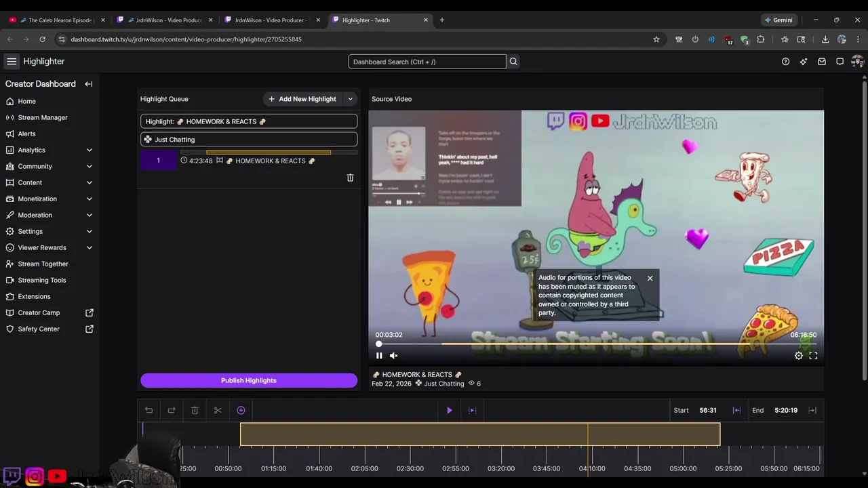Screen dimensions: 868x488
Task: Click the undo arrow in timeline toolbar
Action: [x=149, y=410]
